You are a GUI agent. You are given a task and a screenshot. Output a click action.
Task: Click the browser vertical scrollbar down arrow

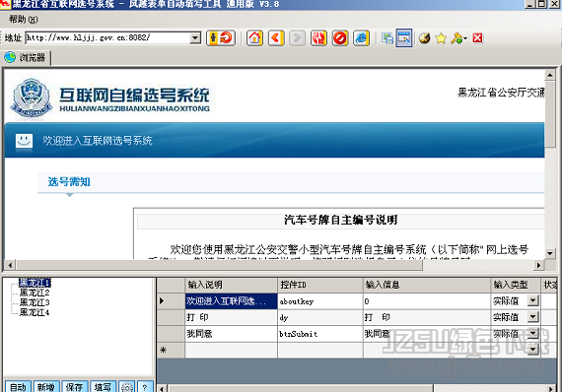tap(550, 253)
